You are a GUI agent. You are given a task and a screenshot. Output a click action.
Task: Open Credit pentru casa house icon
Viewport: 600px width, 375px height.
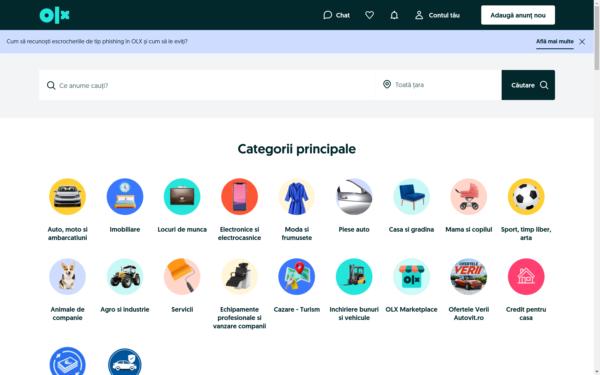tap(526, 277)
